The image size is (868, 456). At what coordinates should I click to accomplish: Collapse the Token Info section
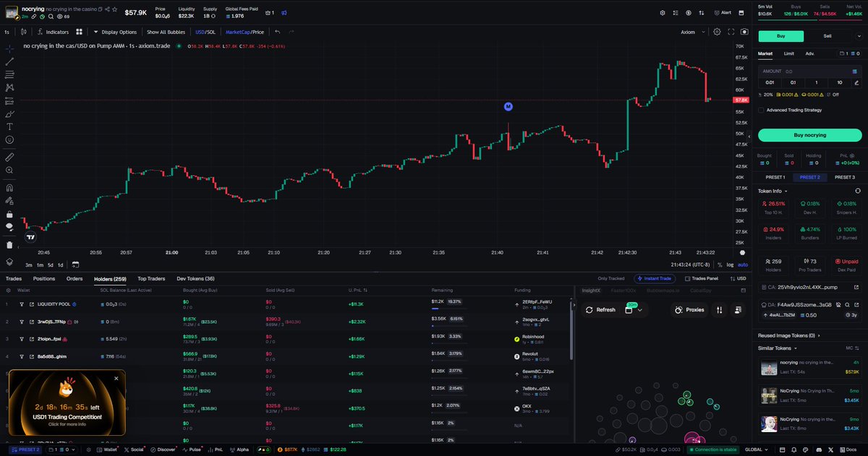tap(774, 191)
